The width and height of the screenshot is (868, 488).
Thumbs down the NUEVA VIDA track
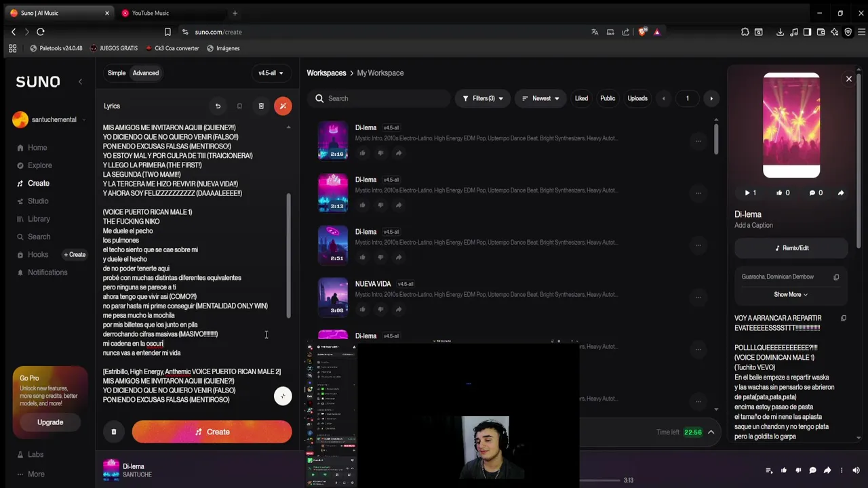[380, 309]
